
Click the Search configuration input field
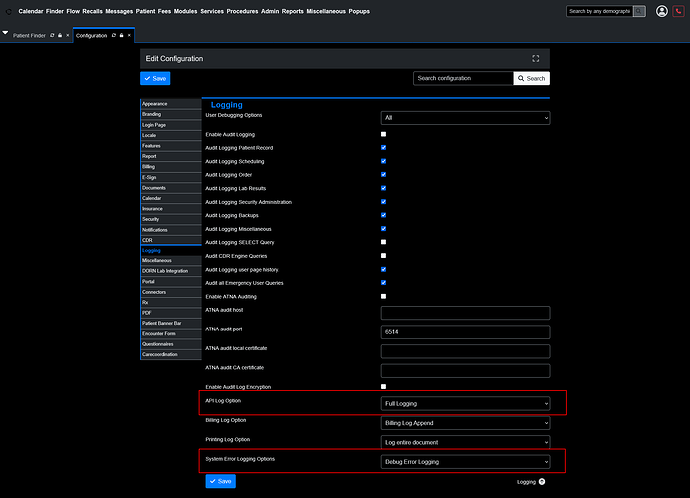pos(463,78)
